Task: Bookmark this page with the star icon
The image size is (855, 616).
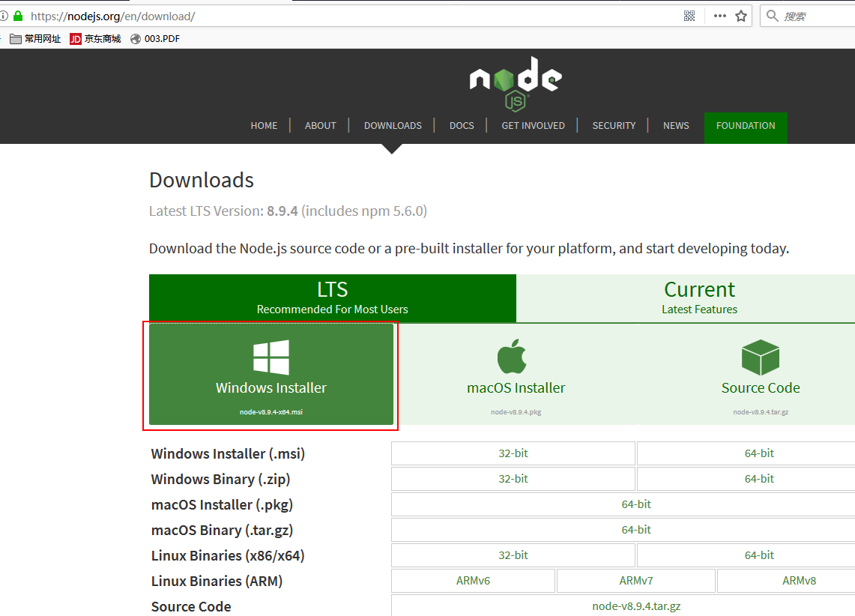Action: pos(740,16)
